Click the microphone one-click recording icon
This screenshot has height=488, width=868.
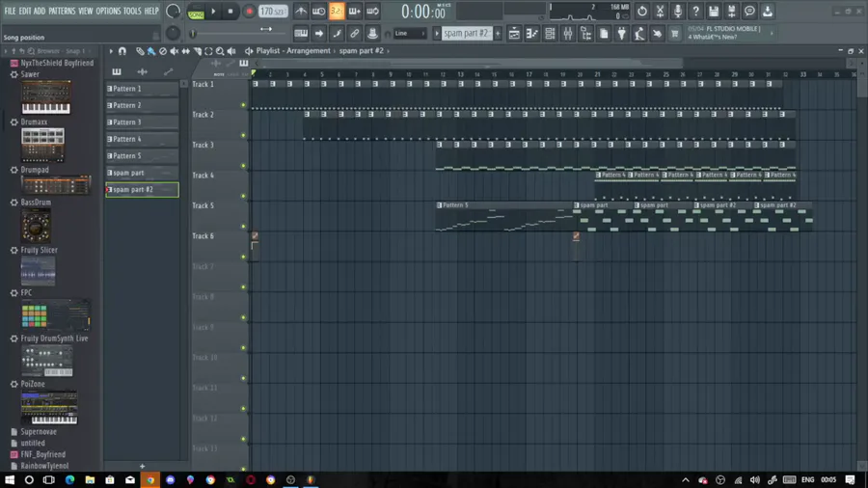point(678,11)
